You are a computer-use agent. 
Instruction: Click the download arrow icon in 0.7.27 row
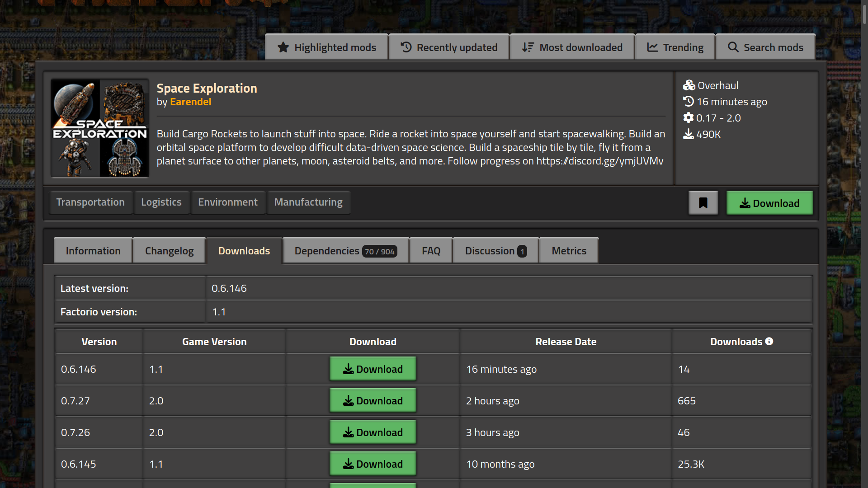348,401
